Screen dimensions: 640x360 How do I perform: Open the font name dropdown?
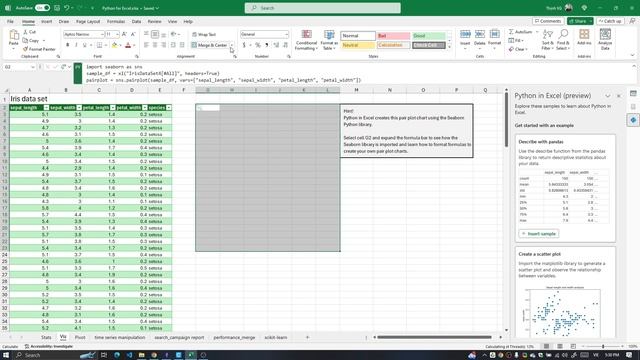click(x=102, y=35)
